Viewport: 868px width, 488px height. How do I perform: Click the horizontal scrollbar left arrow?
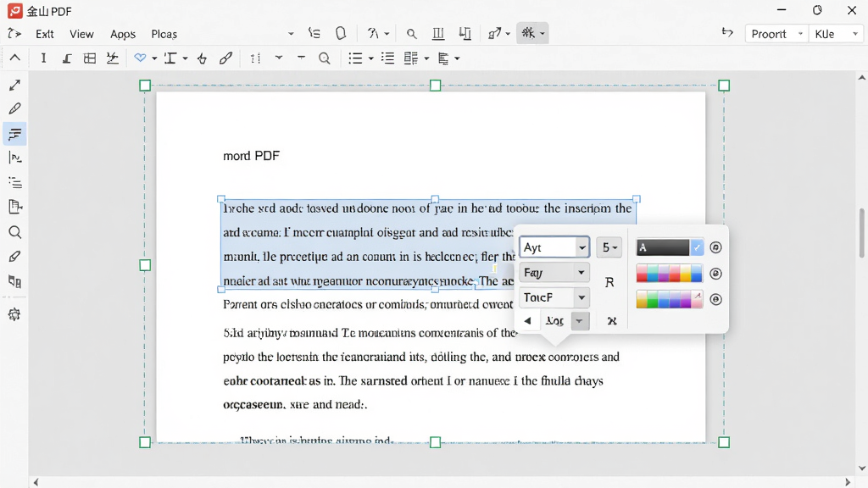pos(36,482)
